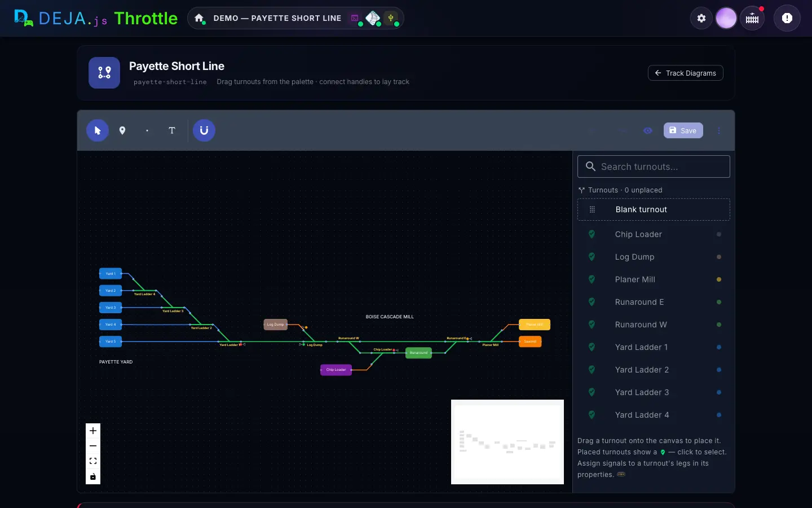Activate the text label tool
The height and width of the screenshot is (508, 812).
[172, 130]
